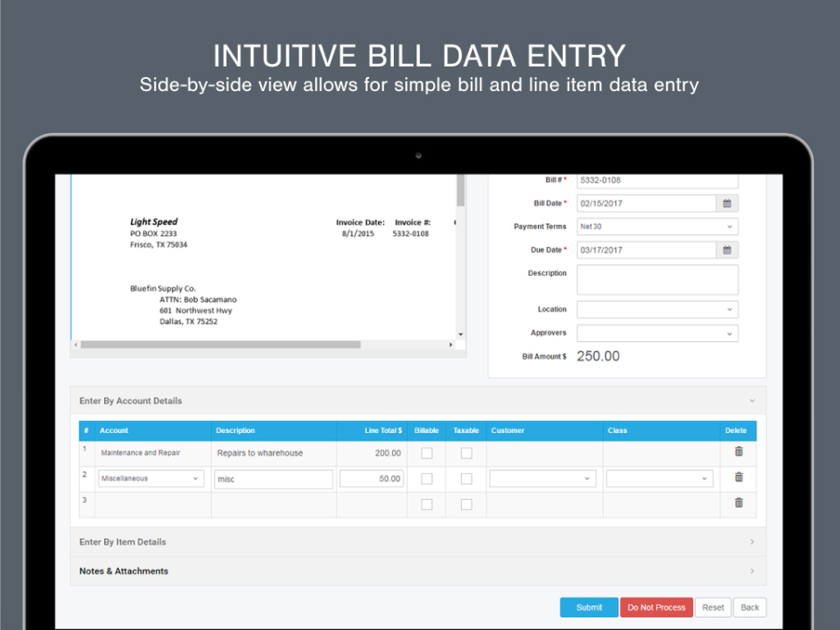This screenshot has width=840, height=630.
Task: Click inside the Description text box
Action: coord(657,278)
